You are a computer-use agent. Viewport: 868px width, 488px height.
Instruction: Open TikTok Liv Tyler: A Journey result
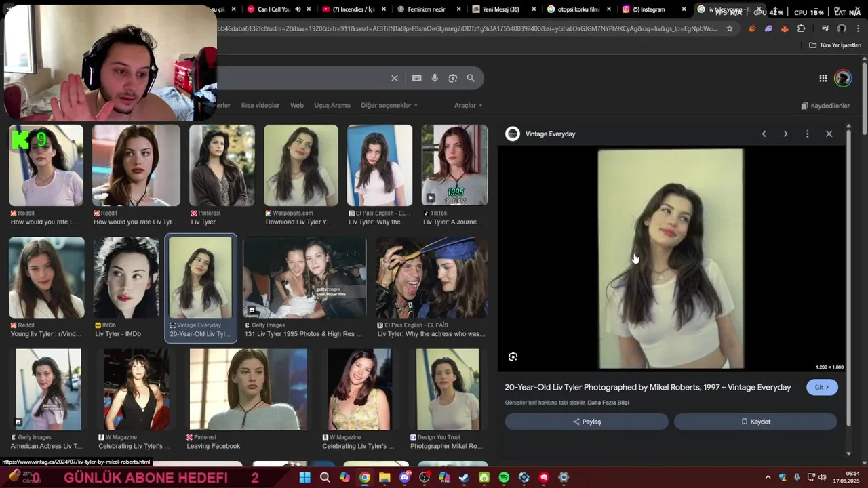(x=454, y=165)
